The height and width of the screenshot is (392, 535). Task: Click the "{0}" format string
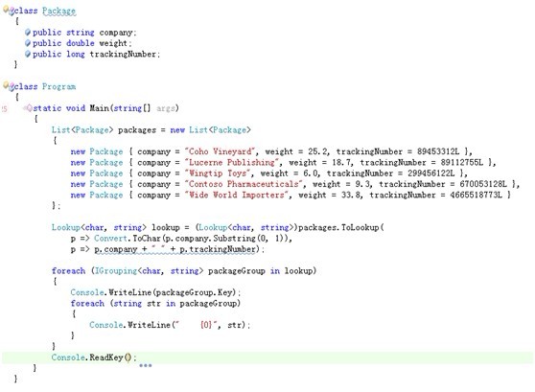[x=196, y=325]
